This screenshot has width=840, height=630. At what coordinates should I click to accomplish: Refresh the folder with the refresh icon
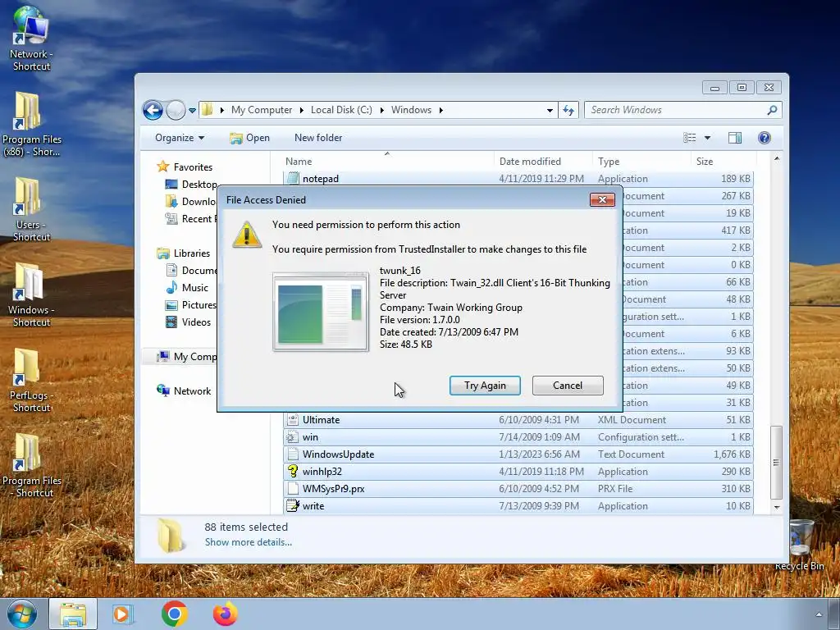568,111
